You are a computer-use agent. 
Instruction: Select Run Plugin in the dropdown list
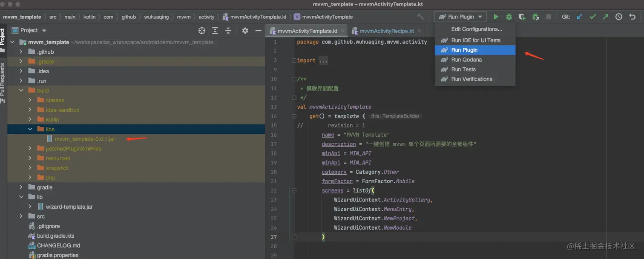click(x=475, y=50)
